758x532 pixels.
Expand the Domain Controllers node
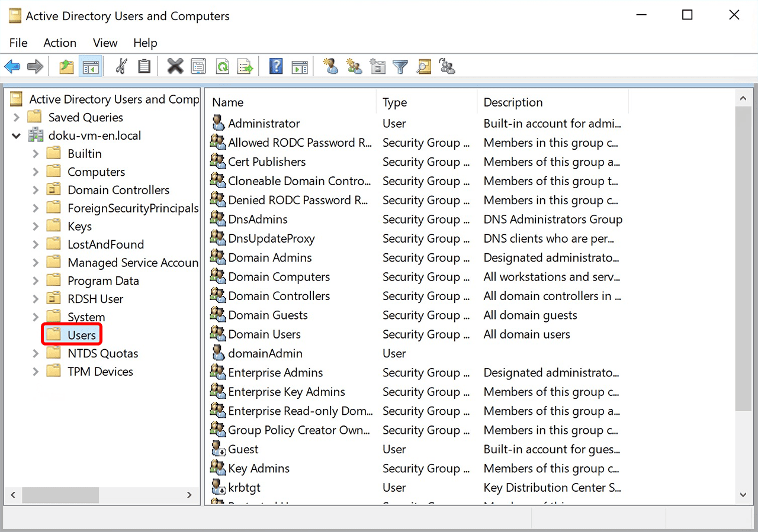pos(36,191)
